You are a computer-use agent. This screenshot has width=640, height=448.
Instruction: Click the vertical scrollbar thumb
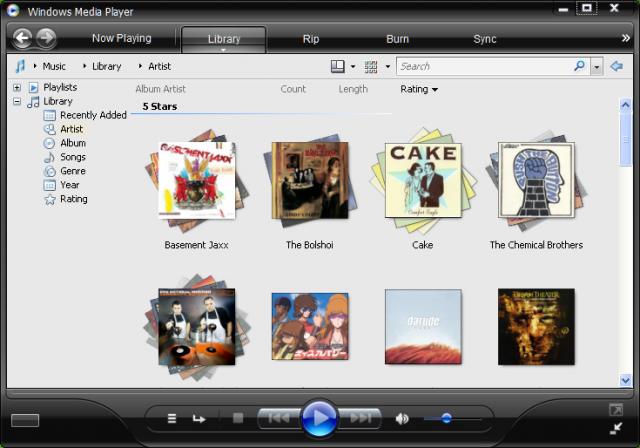click(625, 140)
